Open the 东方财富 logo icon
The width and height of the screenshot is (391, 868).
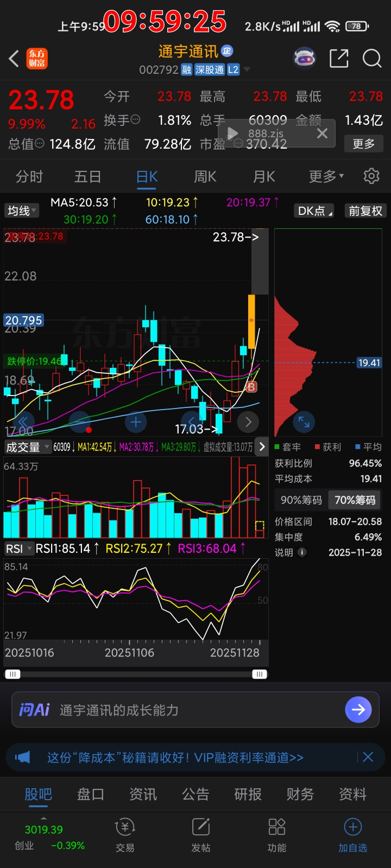(x=37, y=58)
